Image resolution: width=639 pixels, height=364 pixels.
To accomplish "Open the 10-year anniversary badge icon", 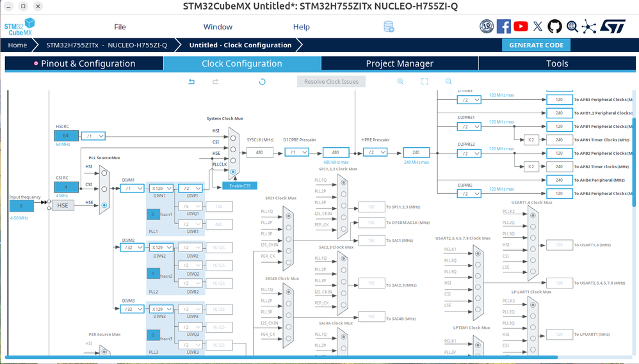I will click(x=487, y=26).
